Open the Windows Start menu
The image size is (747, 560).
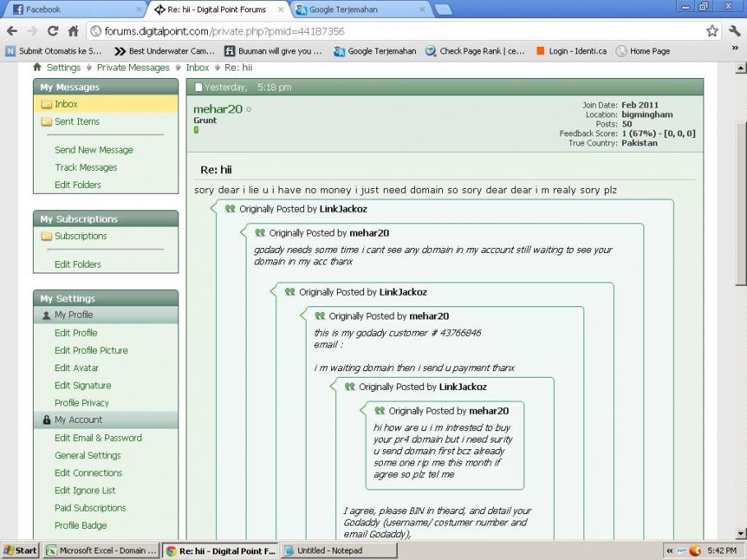21,551
